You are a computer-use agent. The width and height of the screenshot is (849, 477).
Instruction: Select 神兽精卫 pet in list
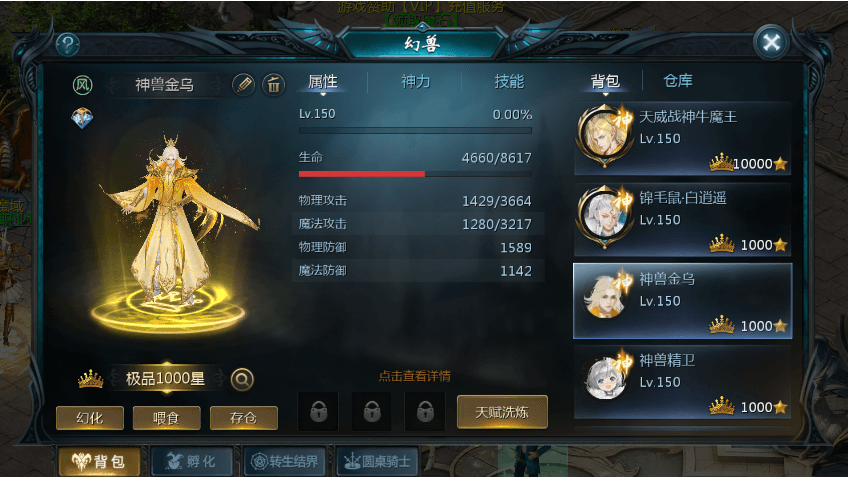[682, 382]
